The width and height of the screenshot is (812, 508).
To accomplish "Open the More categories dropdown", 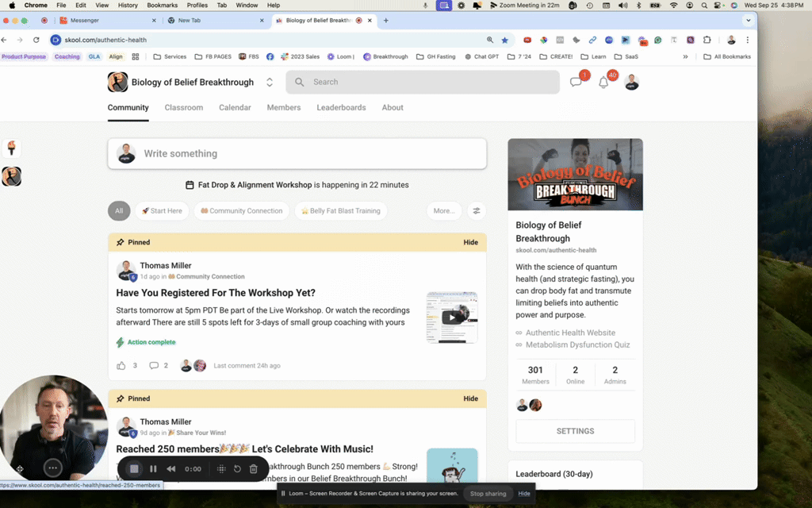I will coord(444,210).
